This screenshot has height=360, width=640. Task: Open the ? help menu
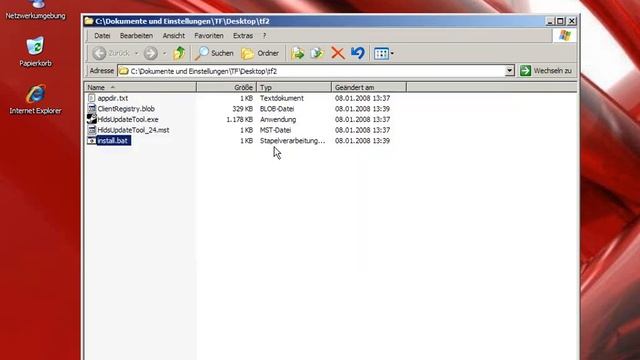264,36
